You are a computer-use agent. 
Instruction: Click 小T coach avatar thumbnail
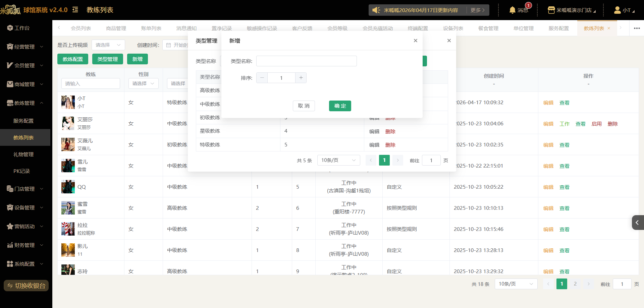pos(68,102)
